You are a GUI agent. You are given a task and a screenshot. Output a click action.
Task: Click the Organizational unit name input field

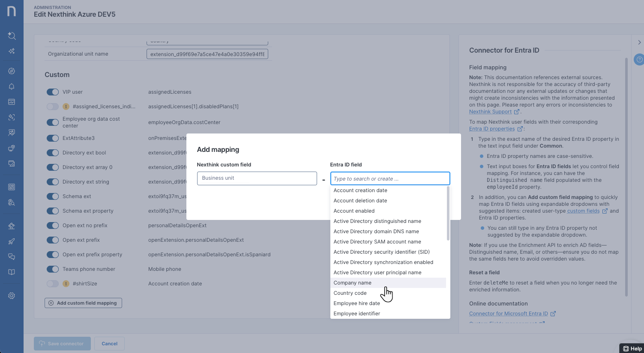tap(207, 54)
